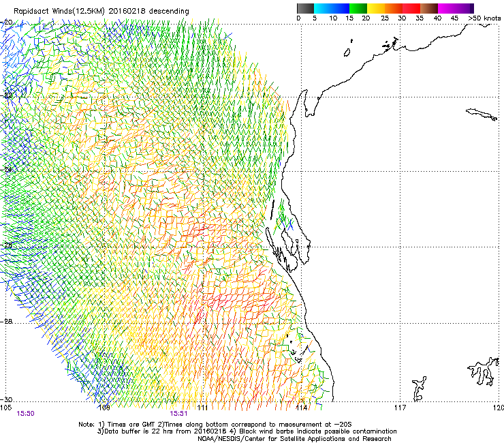Click the '-22' latitude label
The height and width of the screenshot is (443, 504).
[x=7, y=95]
